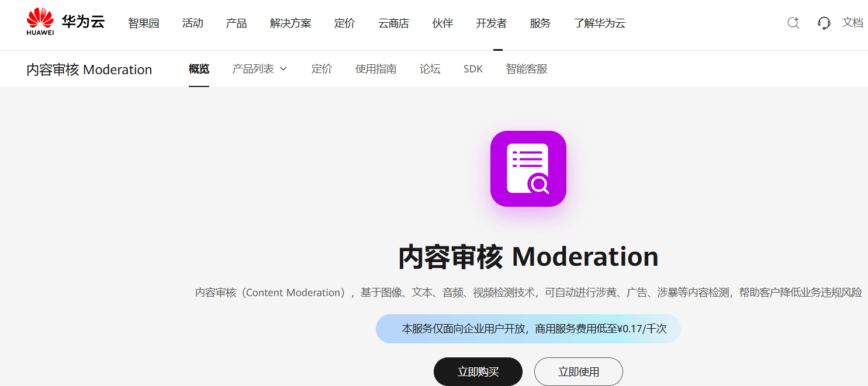Click the purple Moderation product icon

(x=528, y=169)
